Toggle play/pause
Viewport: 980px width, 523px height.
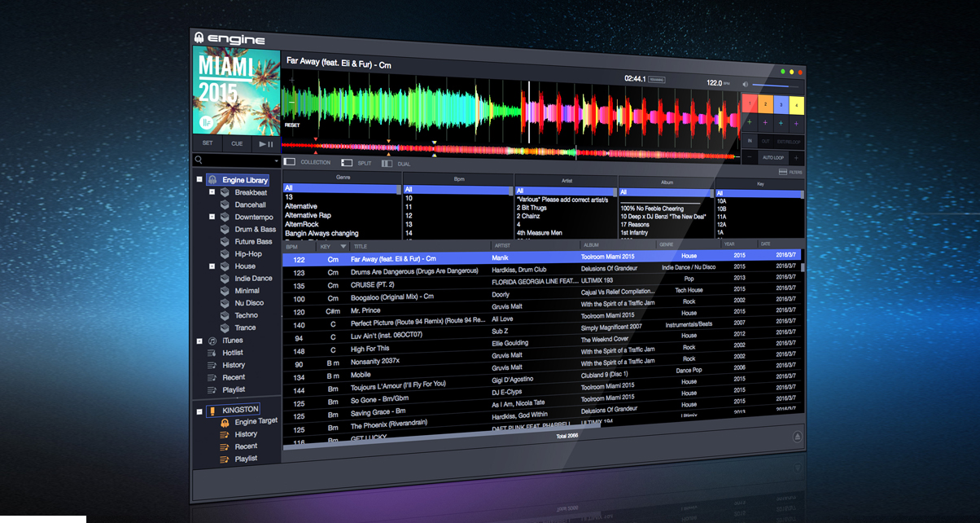tap(265, 144)
